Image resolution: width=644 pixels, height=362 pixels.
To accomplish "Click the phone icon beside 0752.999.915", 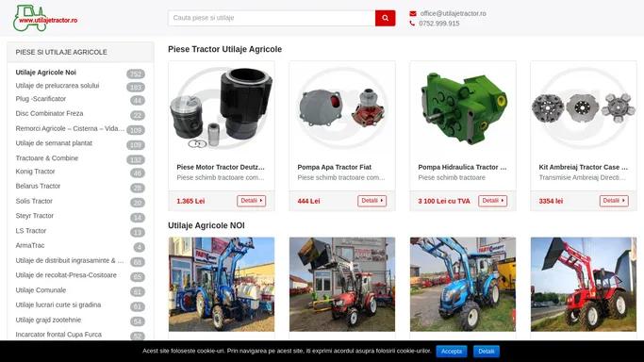I will coord(412,24).
